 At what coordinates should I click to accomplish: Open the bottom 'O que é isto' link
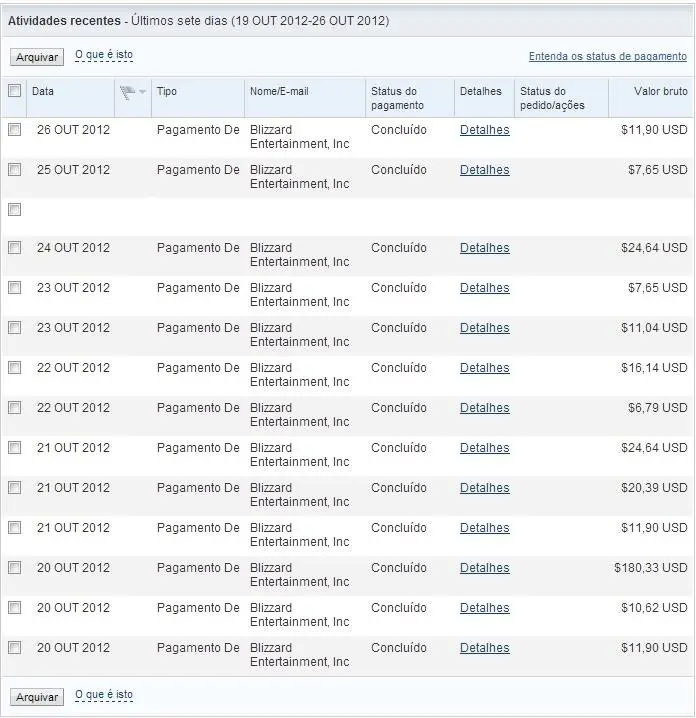click(x=104, y=695)
